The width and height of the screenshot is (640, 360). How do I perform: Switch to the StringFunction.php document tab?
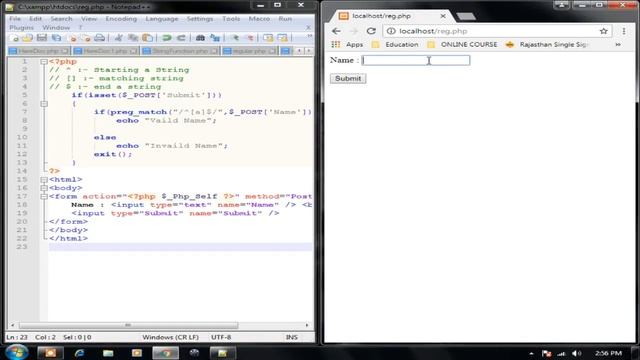pyautogui.click(x=180, y=51)
